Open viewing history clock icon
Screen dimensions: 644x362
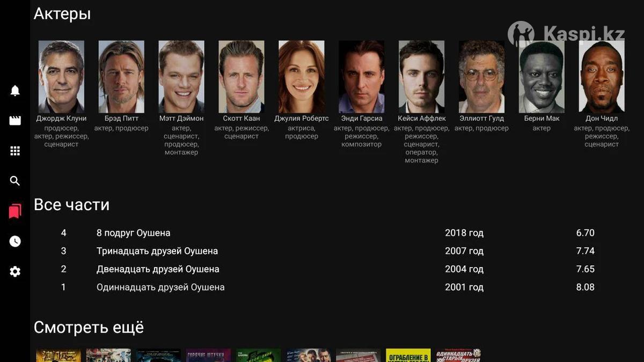[x=15, y=241]
